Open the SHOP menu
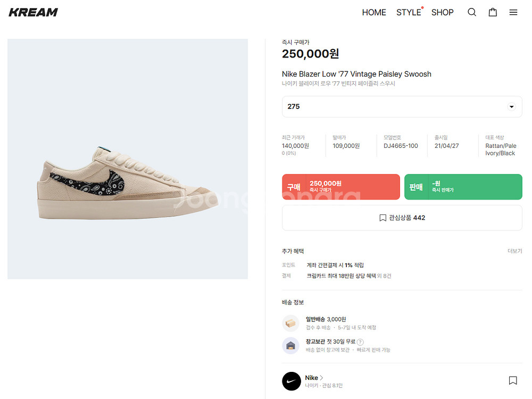Screen dimensions: 532x399 [x=443, y=12]
